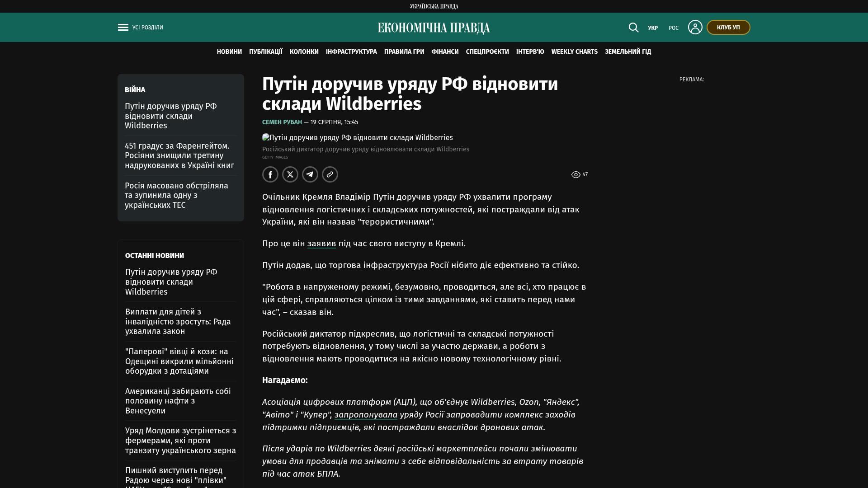Click the image caption about Російський диктатор

(x=366, y=150)
